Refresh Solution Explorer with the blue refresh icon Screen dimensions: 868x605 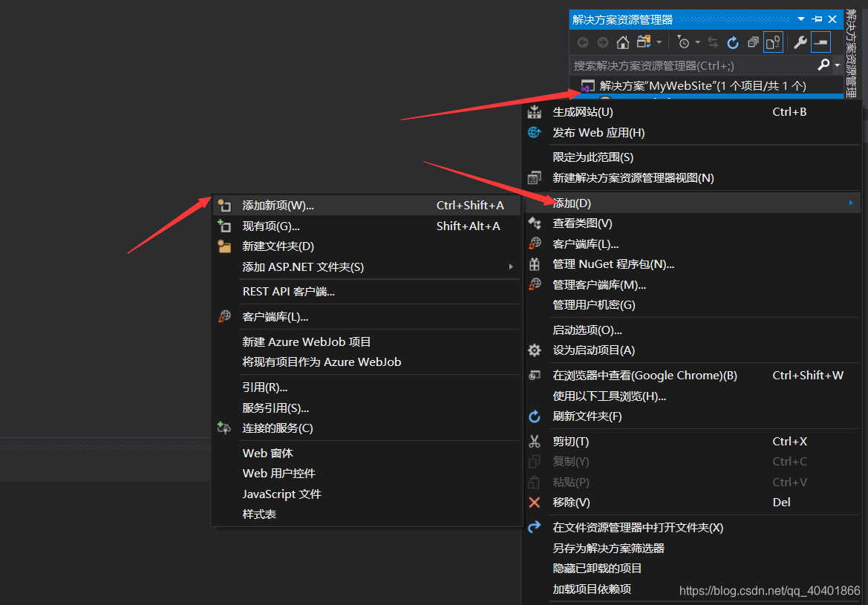click(733, 42)
